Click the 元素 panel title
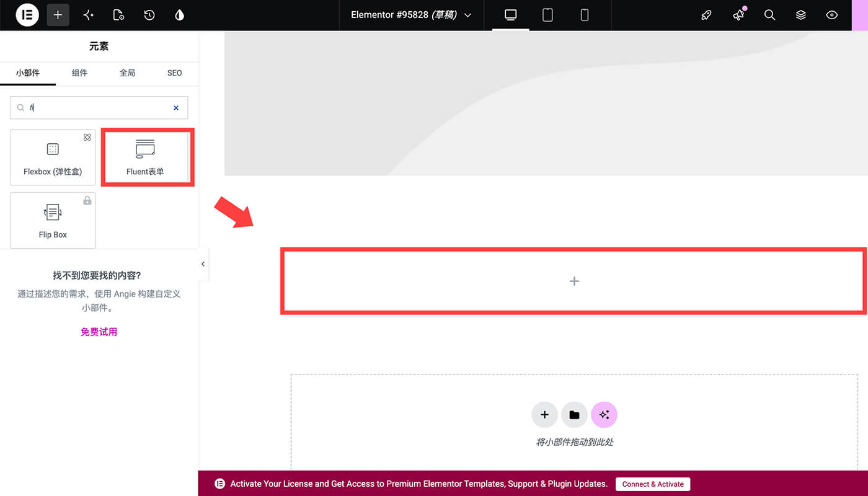This screenshot has width=868, height=496. coord(99,46)
